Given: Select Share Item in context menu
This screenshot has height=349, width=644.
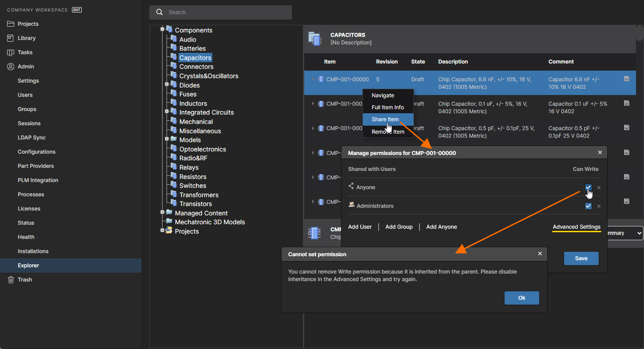Looking at the screenshot, I should pos(385,119).
